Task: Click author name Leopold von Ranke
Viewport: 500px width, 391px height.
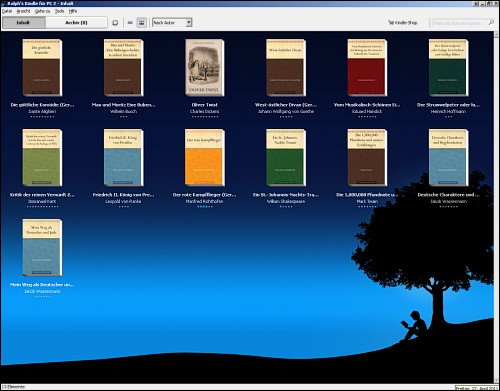Action: (123, 201)
